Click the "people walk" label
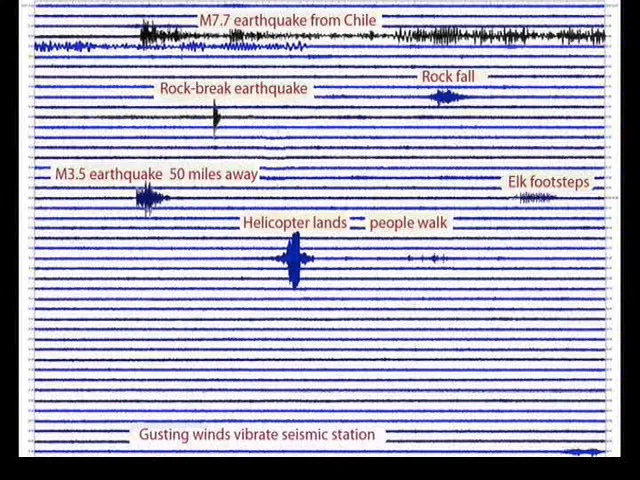Viewport: 640px width, 480px height. point(408,222)
